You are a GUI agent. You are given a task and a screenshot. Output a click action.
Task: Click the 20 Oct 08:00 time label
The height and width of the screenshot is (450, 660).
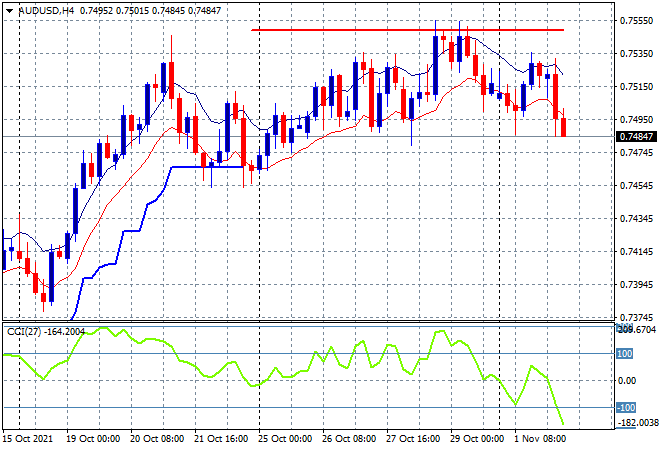click(157, 439)
